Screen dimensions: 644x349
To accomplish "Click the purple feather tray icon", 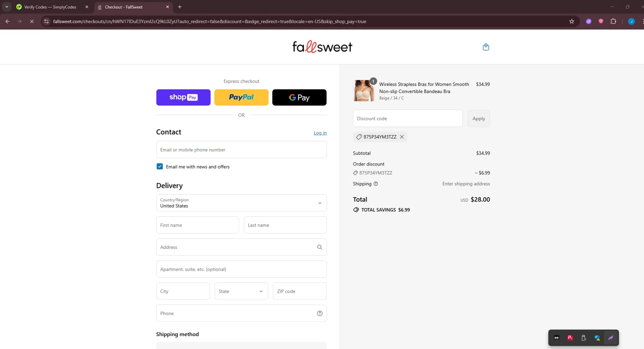I will (611, 338).
